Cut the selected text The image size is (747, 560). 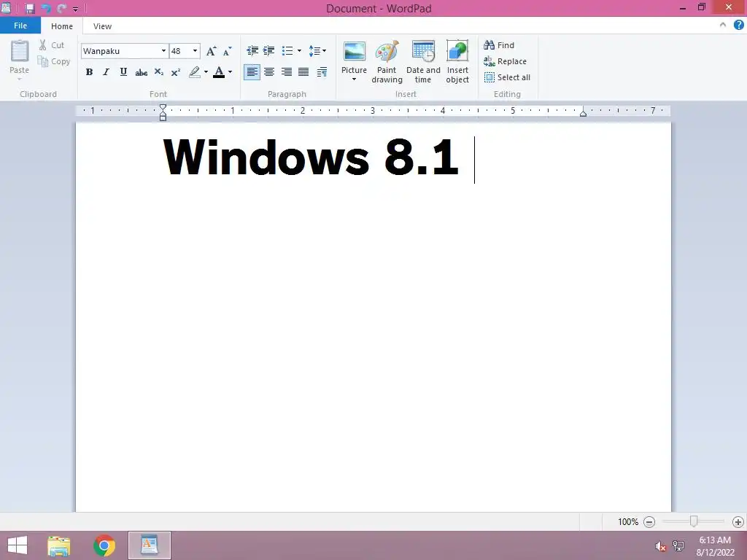pyautogui.click(x=52, y=45)
